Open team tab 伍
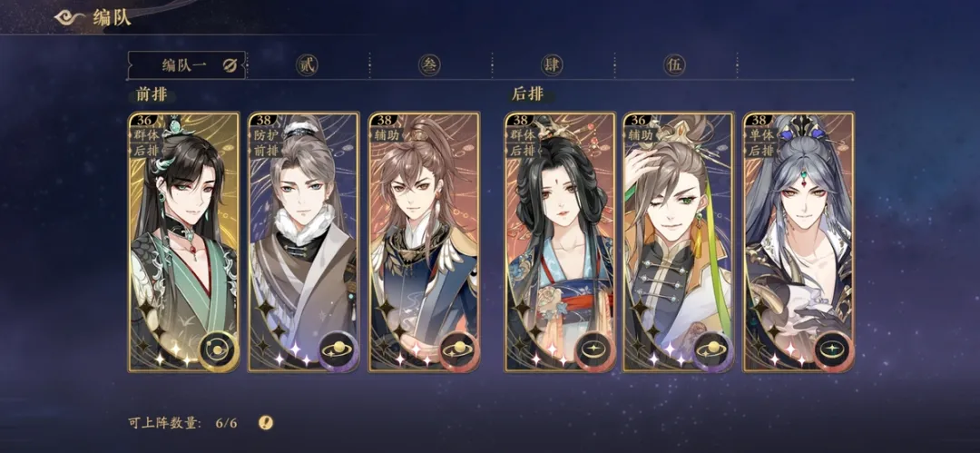Screen dimensions: 980x453 point(674,65)
